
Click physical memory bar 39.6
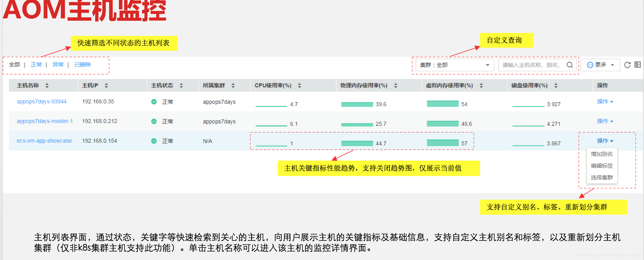[357, 104]
